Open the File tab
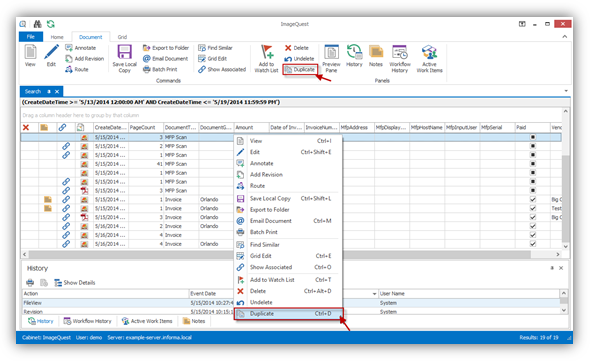Image resolution: width=590 pixels, height=361 pixels. click(x=31, y=37)
